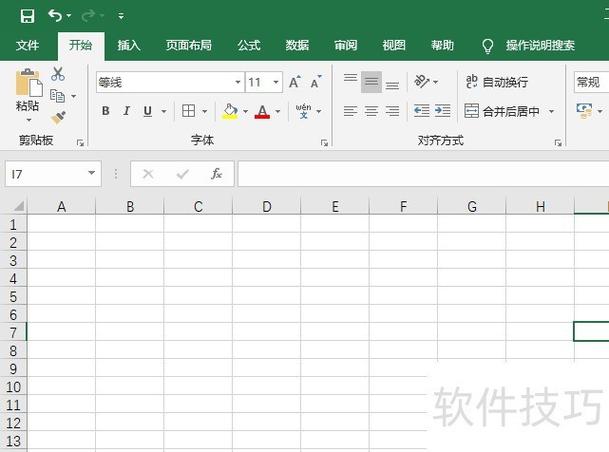Click the Enter checkmark in formula bar
609x452 pixels.
[x=182, y=174]
